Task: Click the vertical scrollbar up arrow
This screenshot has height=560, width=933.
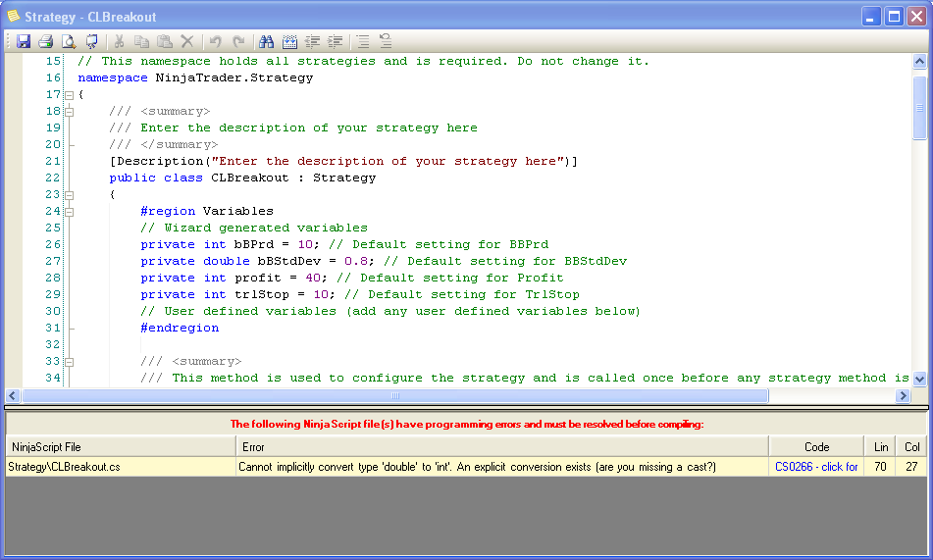Action: point(919,62)
